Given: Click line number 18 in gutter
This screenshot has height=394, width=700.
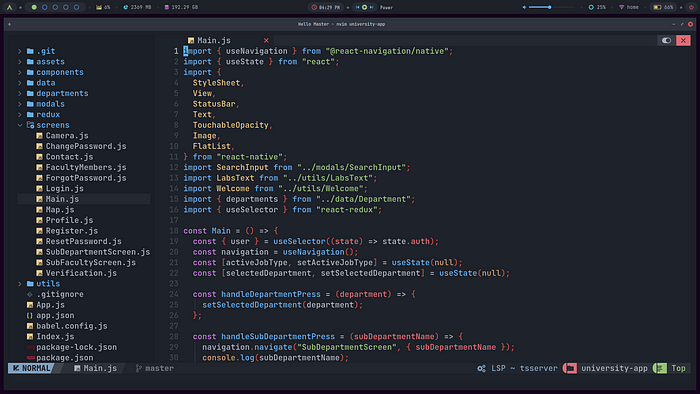Looking at the screenshot, I should click(x=174, y=231).
